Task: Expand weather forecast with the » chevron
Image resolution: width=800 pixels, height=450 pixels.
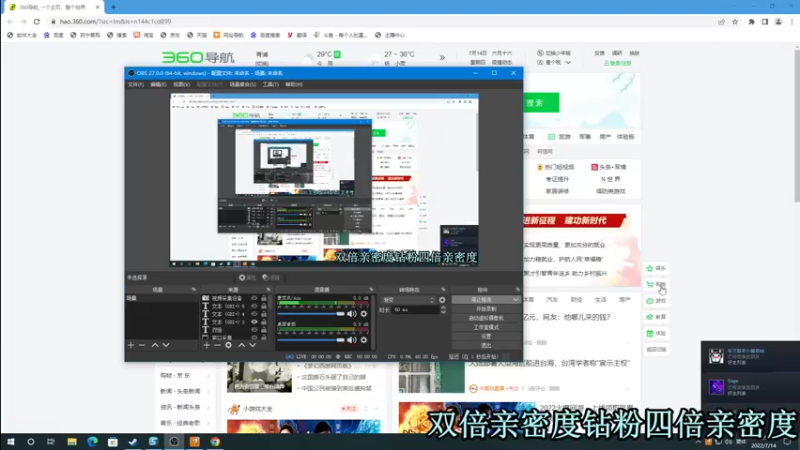Action: (x=442, y=58)
